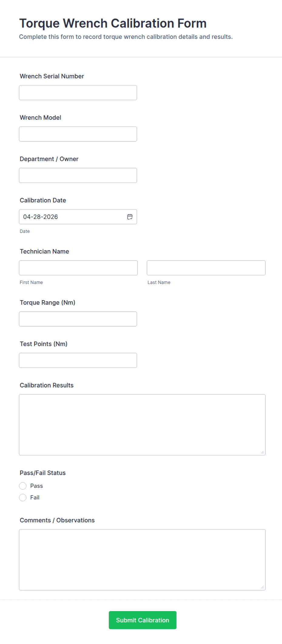282x644 pixels.
Task: Click the Submit Calibration button
Action: pyautogui.click(x=143, y=620)
